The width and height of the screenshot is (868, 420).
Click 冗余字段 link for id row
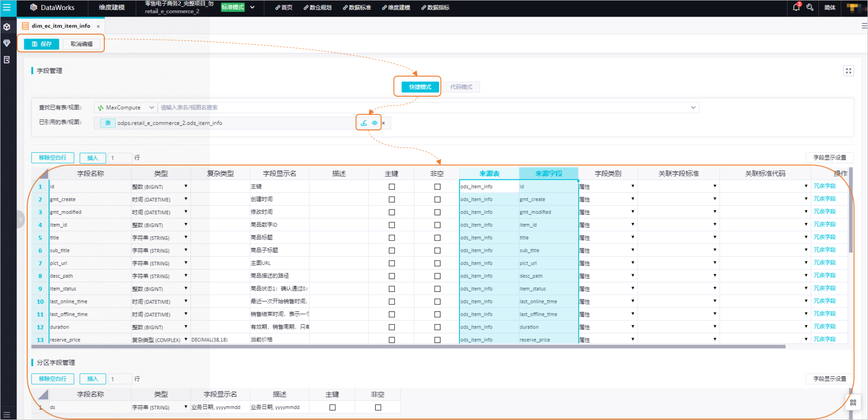pos(825,186)
